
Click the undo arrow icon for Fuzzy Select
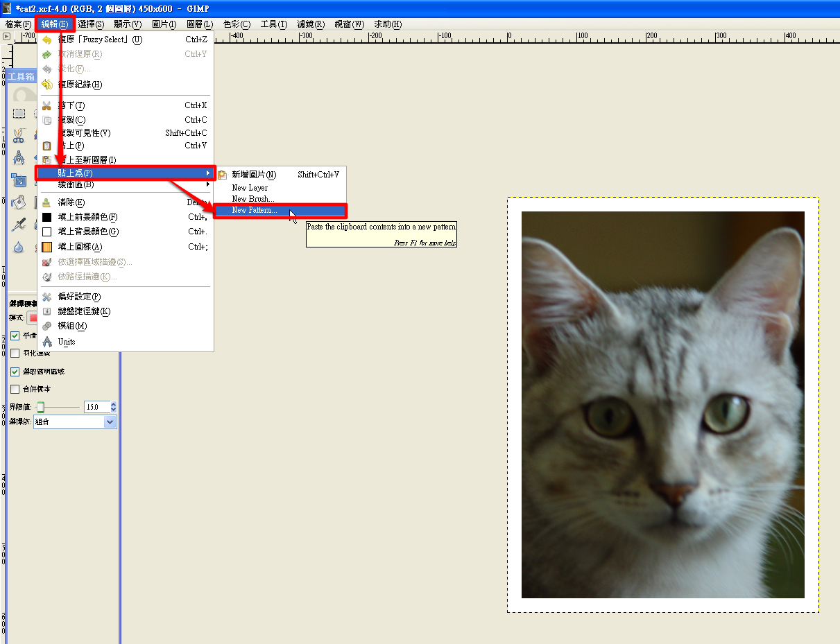tap(46, 40)
